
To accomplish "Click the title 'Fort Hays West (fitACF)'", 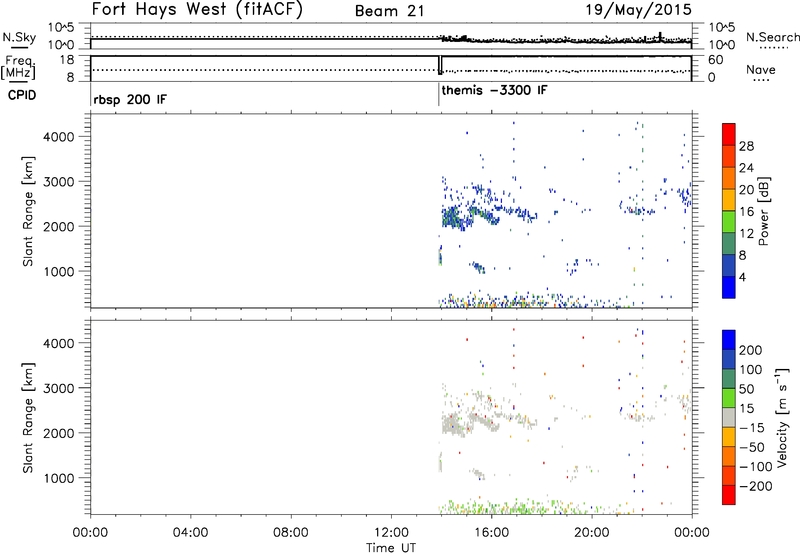I will click(197, 9).
